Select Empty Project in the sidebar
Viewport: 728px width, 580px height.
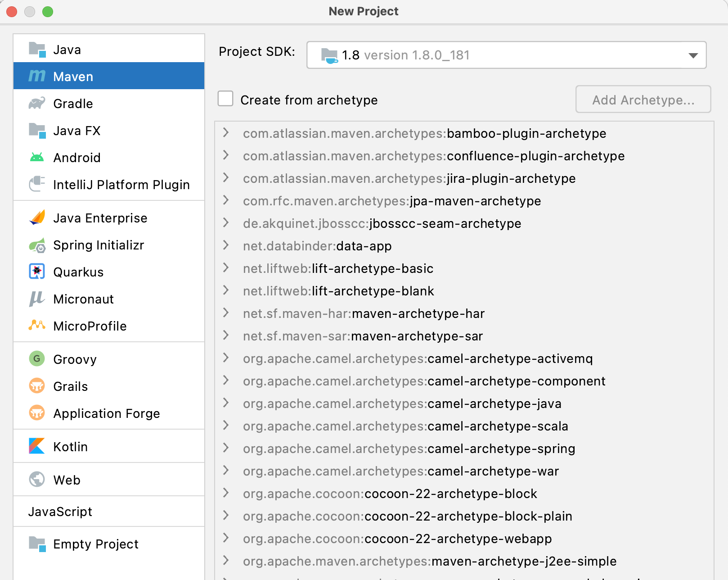click(95, 544)
